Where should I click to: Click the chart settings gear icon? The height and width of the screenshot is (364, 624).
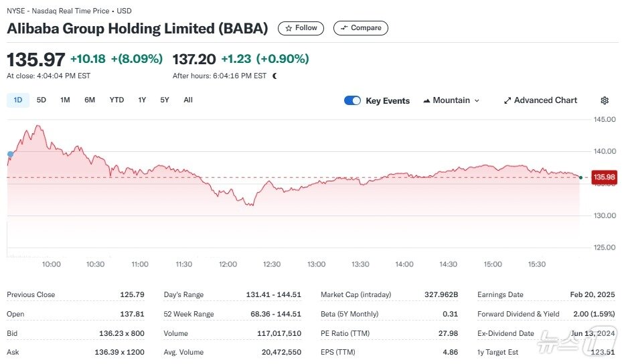[x=605, y=100]
